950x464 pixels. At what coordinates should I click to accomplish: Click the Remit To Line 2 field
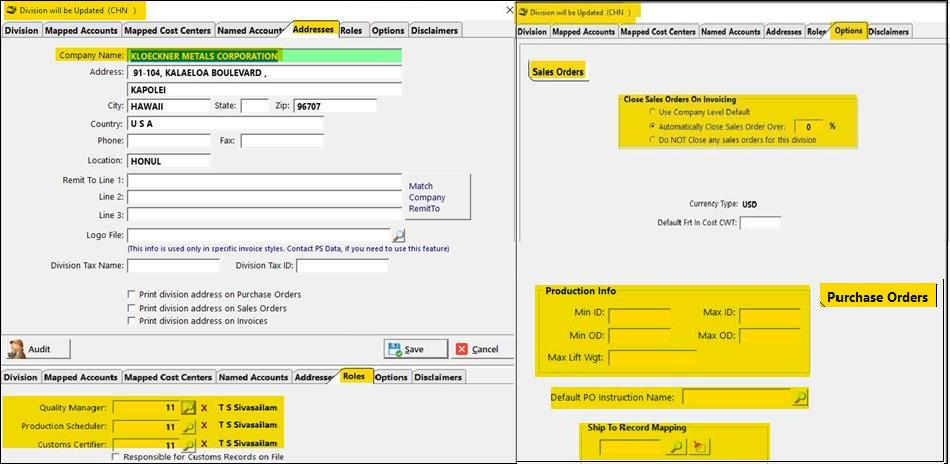[264, 197]
